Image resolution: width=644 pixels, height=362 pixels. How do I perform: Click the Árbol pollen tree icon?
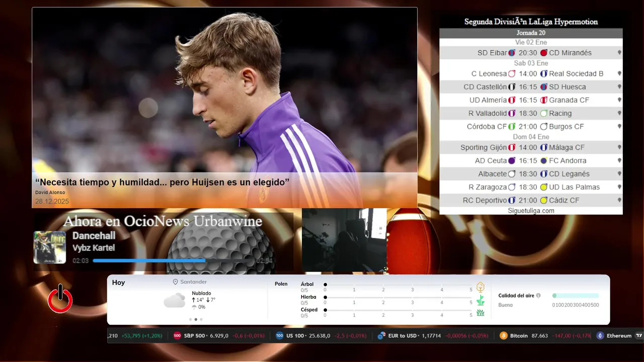pyautogui.click(x=480, y=287)
